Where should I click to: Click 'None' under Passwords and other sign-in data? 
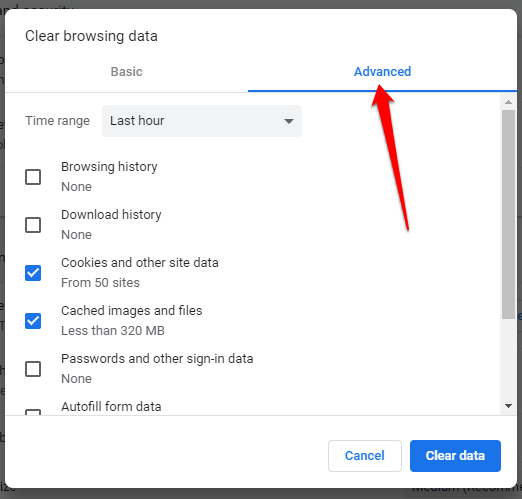coord(76,379)
